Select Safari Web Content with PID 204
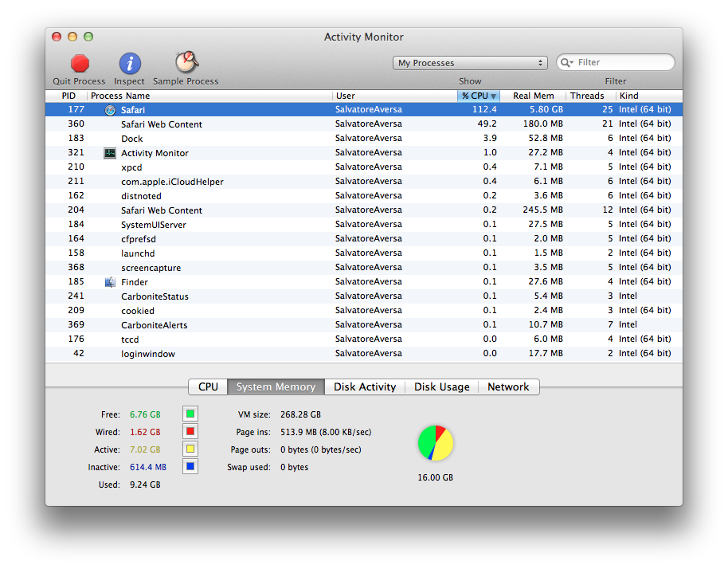 364,210
